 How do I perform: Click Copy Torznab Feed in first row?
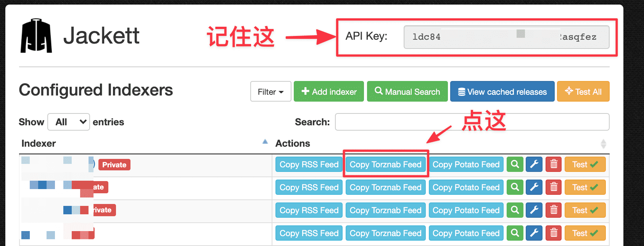tap(385, 165)
